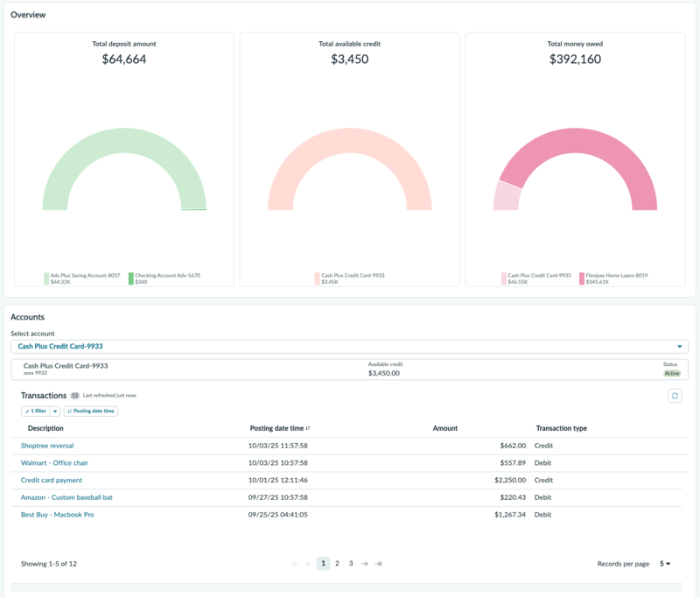This screenshot has height=598, width=700.
Task: Click the Posting date time sort button
Action: click(x=91, y=411)
